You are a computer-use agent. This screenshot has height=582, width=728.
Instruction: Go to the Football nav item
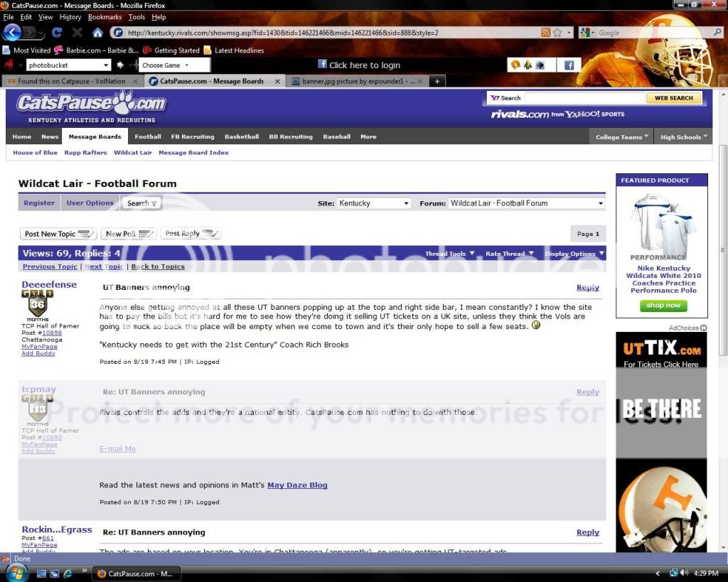click(x=148, y=136)
